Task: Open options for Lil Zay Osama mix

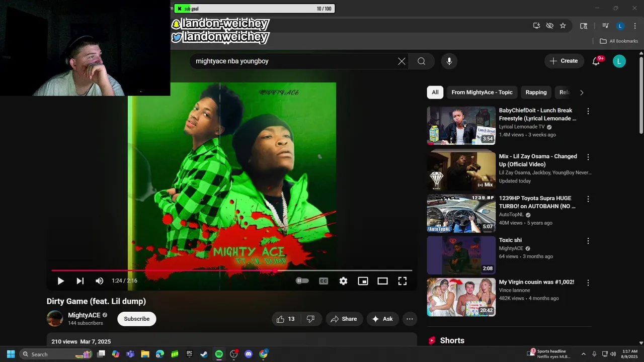Action: pos(588,157)
